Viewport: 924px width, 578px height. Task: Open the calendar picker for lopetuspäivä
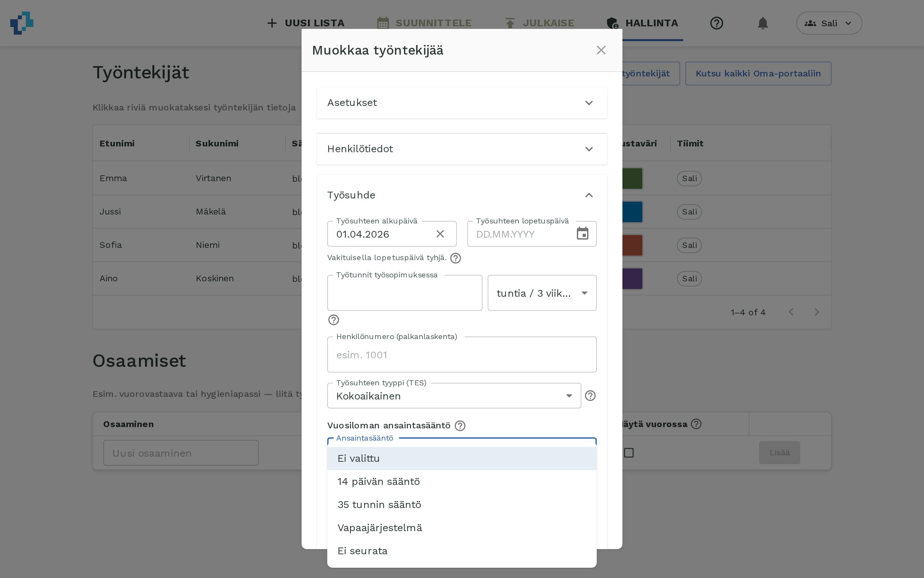(x=582, y=233)
